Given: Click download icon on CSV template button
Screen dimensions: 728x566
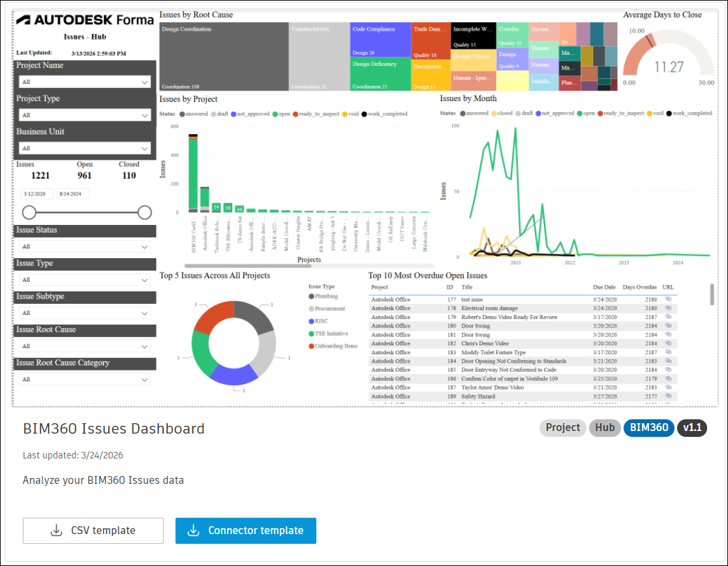Looking at the screenshot, I should click(56, 530).
